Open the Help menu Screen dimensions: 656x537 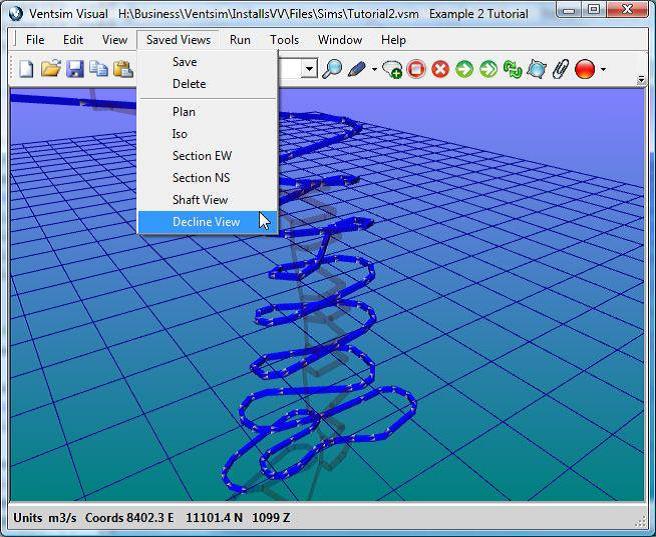[x=393, y=40]
